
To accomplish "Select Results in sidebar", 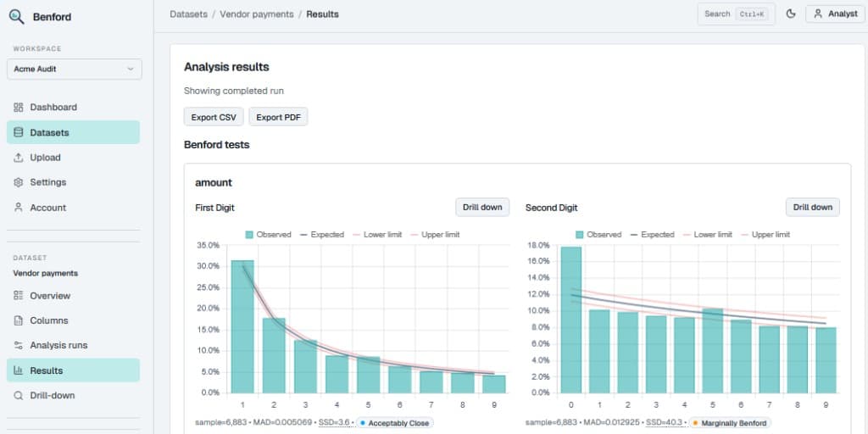I will (73, 370).
